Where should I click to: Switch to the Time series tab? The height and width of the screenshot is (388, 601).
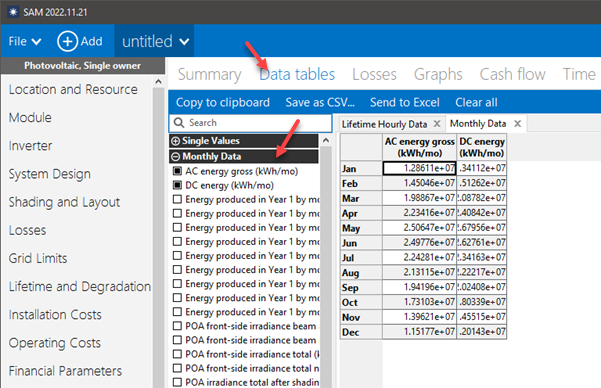579,74
